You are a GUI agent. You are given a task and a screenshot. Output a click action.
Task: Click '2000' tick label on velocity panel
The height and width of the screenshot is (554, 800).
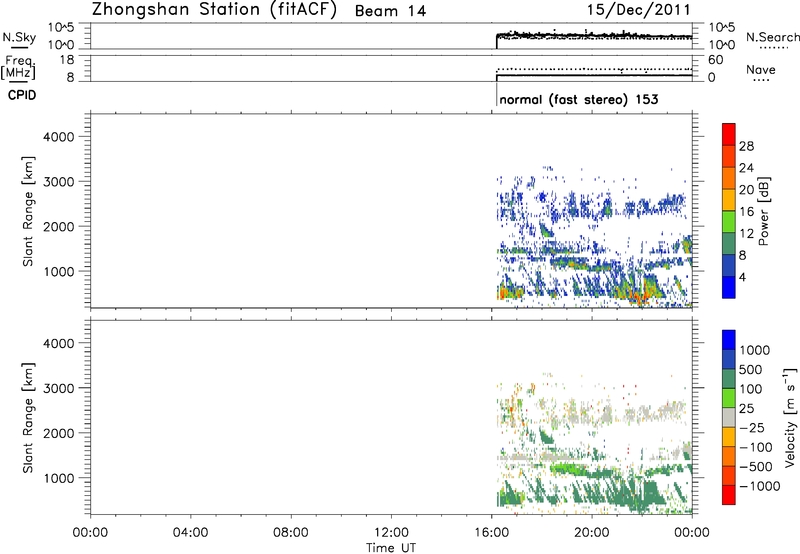[59, 433]
